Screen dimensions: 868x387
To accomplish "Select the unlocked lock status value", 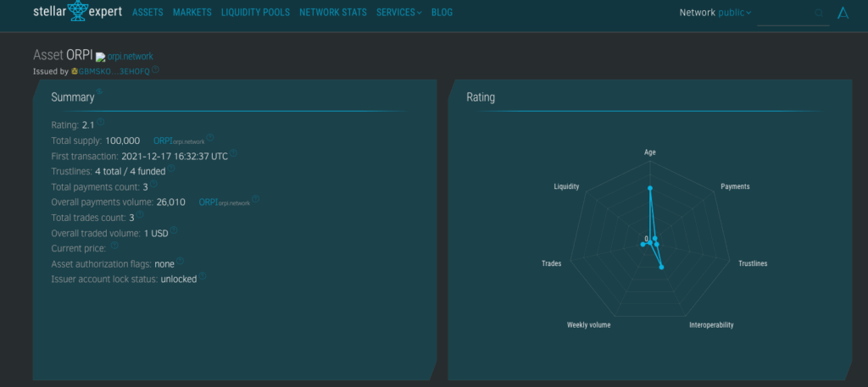I will 179,279.
